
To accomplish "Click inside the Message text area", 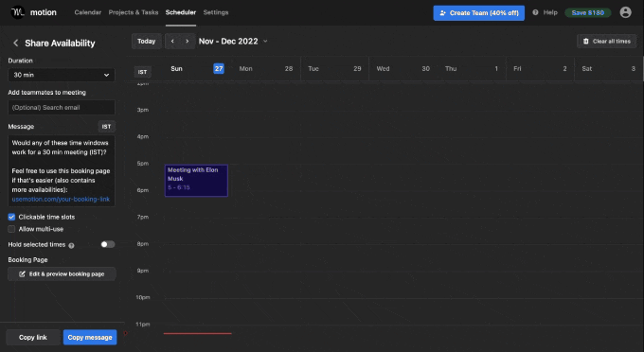I will tap(62, 170).
